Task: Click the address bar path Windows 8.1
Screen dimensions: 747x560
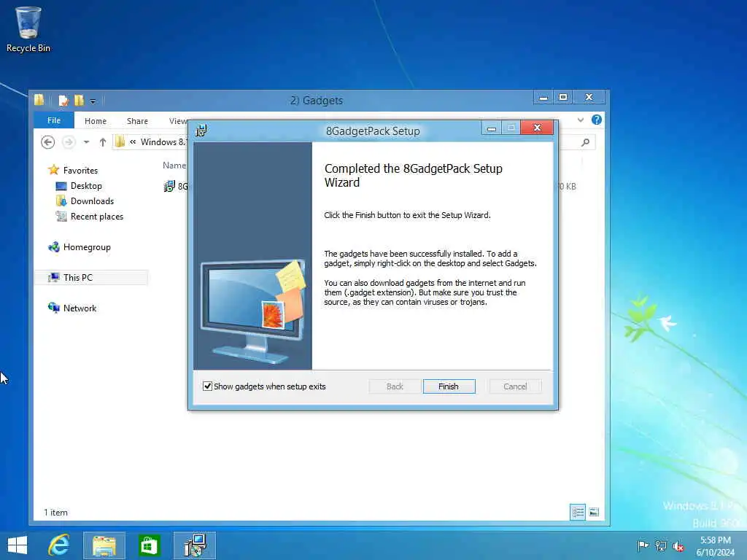Action: pyautogui.click(x=163, y=142)
